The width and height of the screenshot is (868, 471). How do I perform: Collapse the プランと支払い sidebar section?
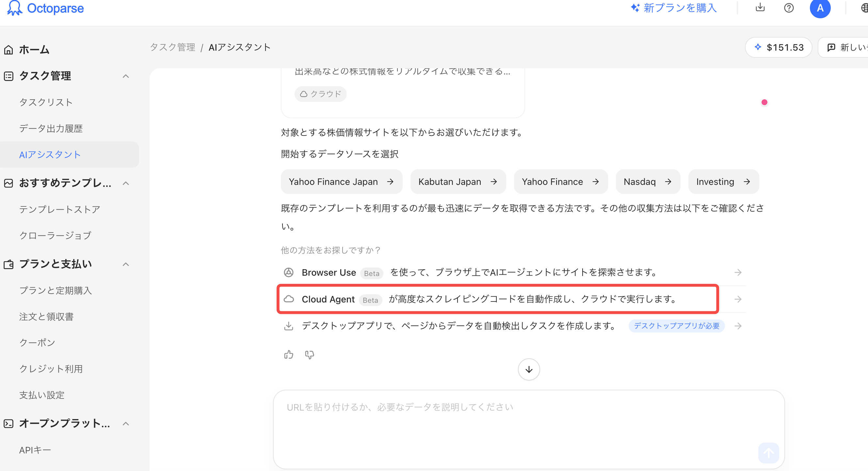coord(126,264)
